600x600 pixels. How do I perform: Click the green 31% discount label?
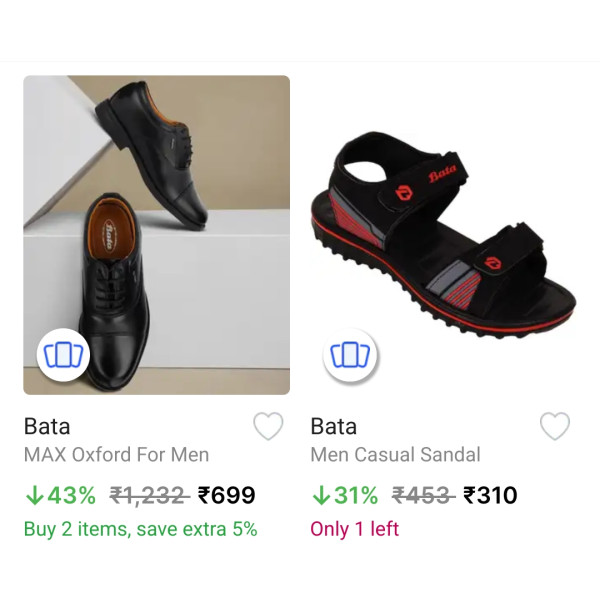(356, 495)
